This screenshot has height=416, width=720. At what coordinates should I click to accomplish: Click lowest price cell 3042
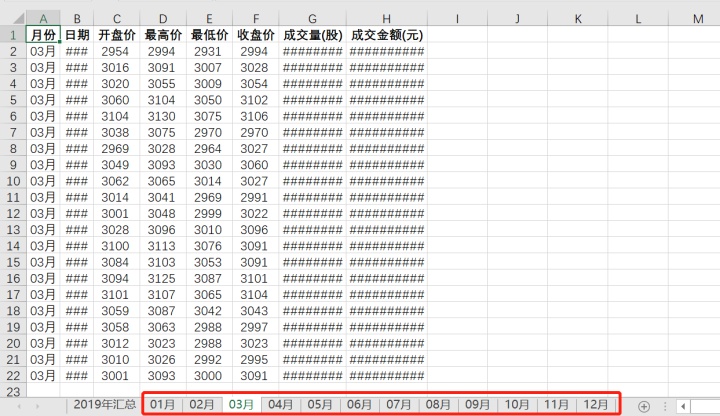209,311
